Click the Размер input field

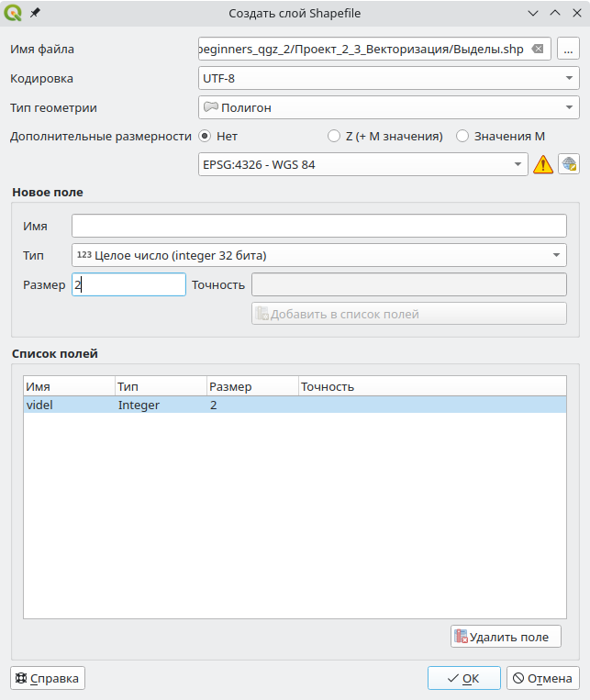coord(128,284)
